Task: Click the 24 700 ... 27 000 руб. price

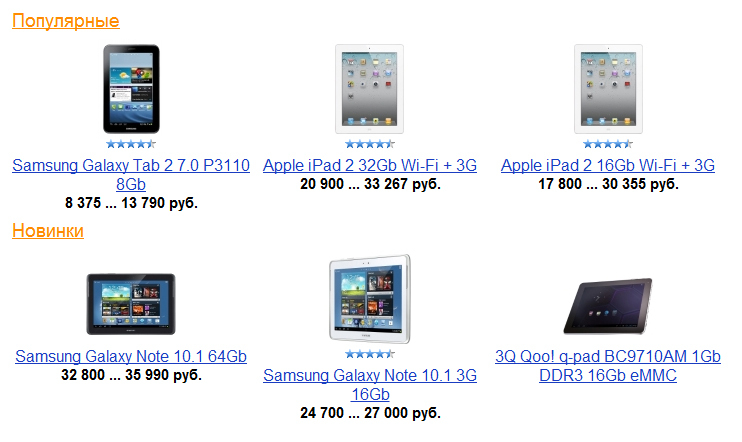Action: point(370,413)
